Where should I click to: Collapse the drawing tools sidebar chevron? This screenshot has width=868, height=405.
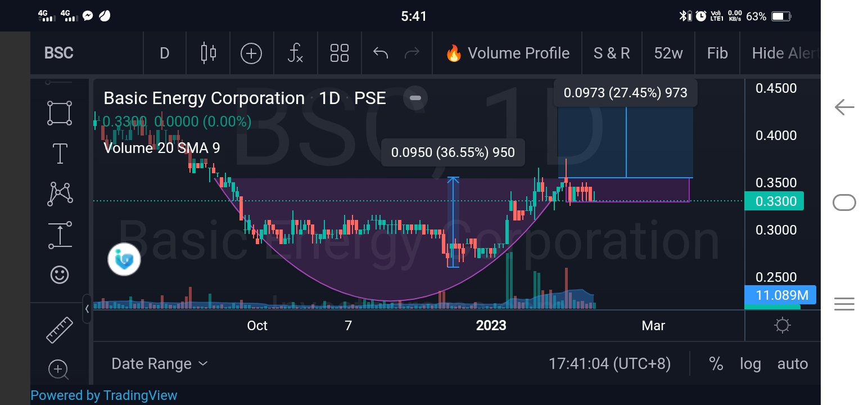(87, 309)
